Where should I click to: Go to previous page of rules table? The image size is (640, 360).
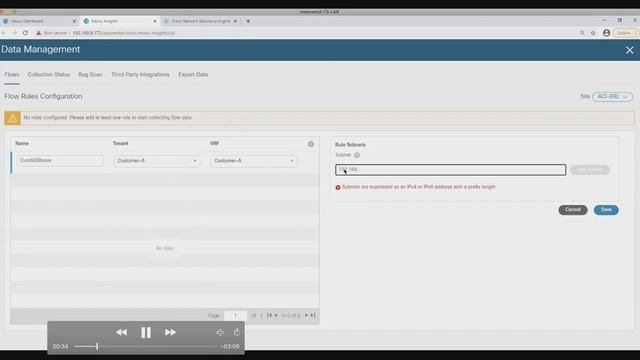pos(276,315)
